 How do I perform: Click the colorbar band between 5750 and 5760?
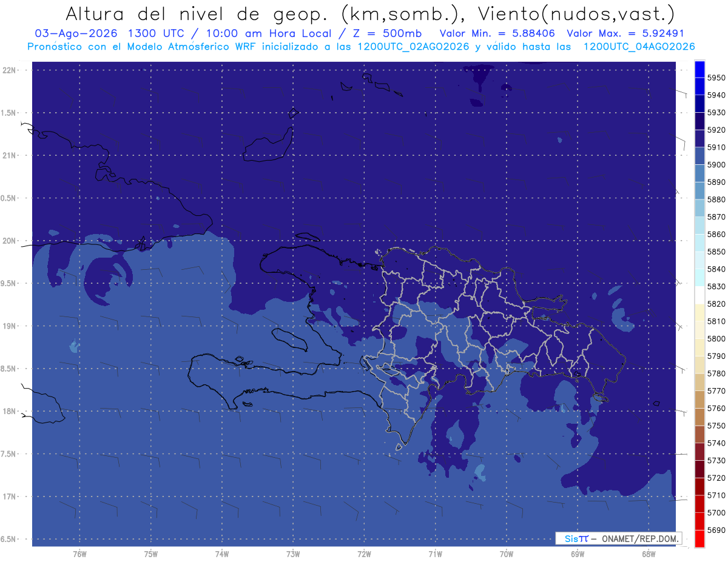point(699,416)
